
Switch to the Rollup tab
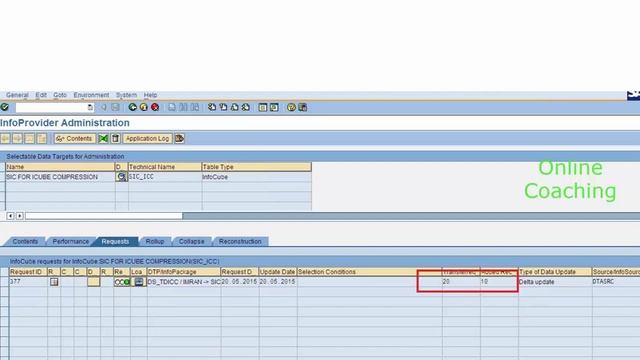[155, 242]
